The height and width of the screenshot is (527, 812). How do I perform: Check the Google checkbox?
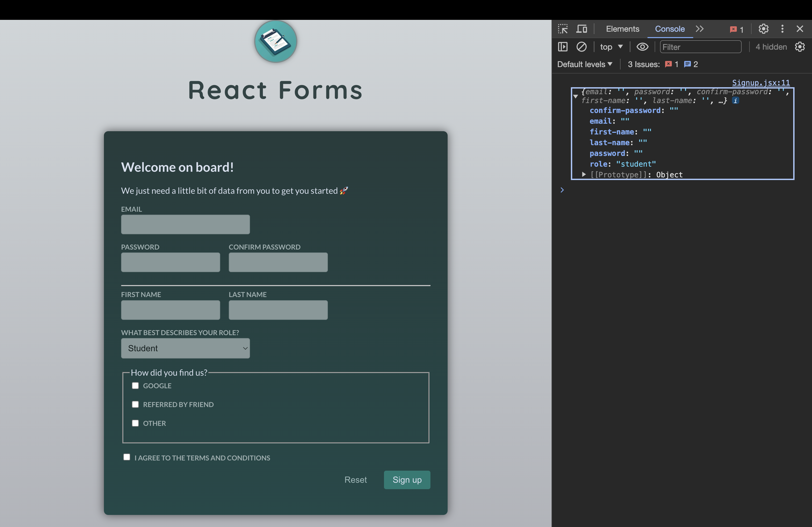coord(135,386)
